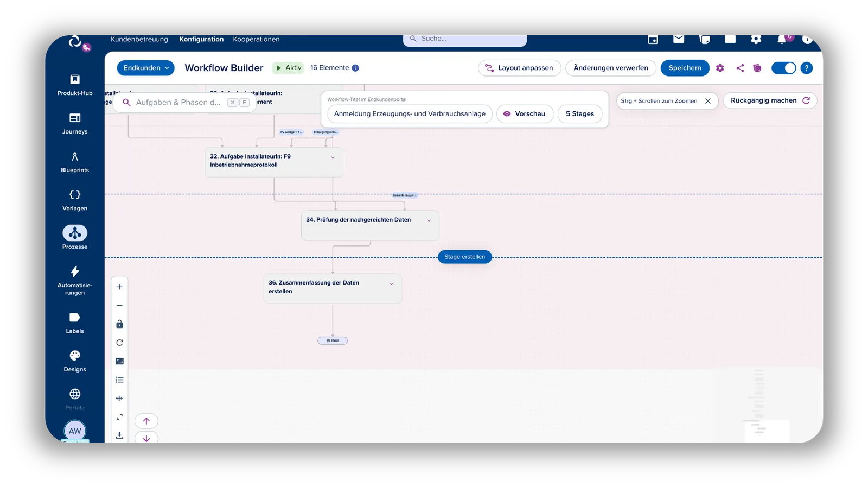Open the purple workflow settings gear
Screen dimensions: 868x486
tap(720, 68)
